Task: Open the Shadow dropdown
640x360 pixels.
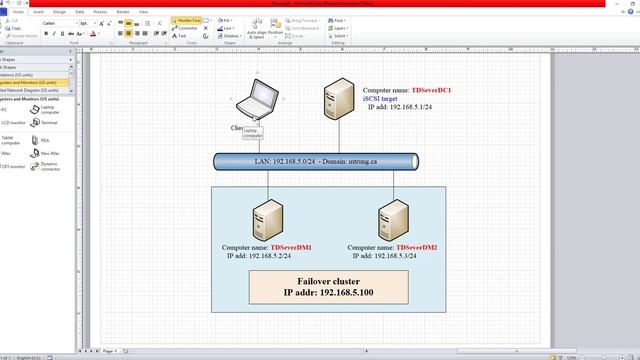Action: [229, 36]
